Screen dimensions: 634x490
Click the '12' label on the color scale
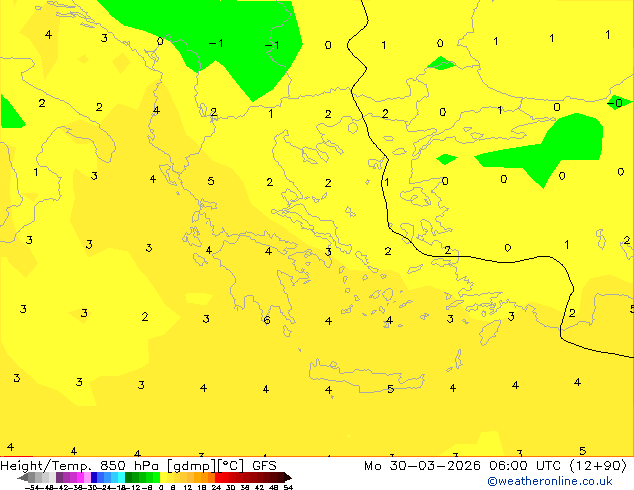(188, 487)
